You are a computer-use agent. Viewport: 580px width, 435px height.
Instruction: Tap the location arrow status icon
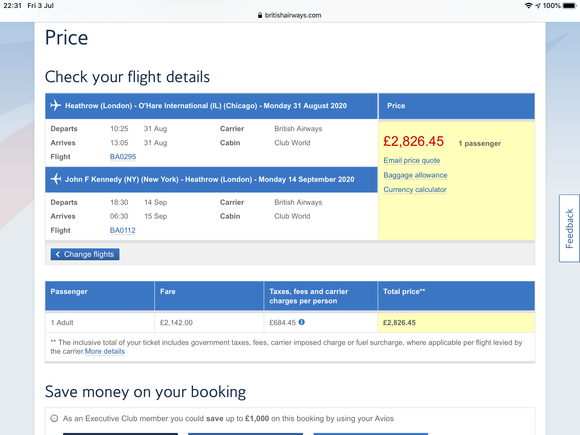point(538,6)
